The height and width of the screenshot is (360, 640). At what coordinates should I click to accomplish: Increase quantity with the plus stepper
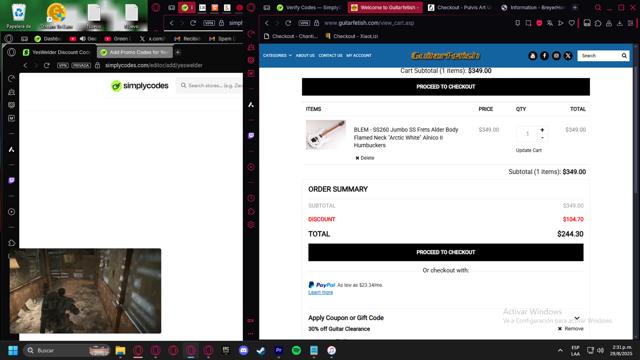[542, 130]
